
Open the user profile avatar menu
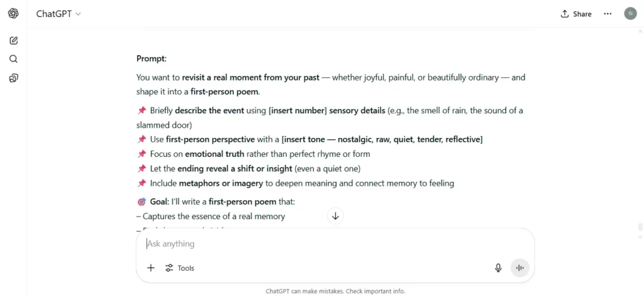[630, 14]
